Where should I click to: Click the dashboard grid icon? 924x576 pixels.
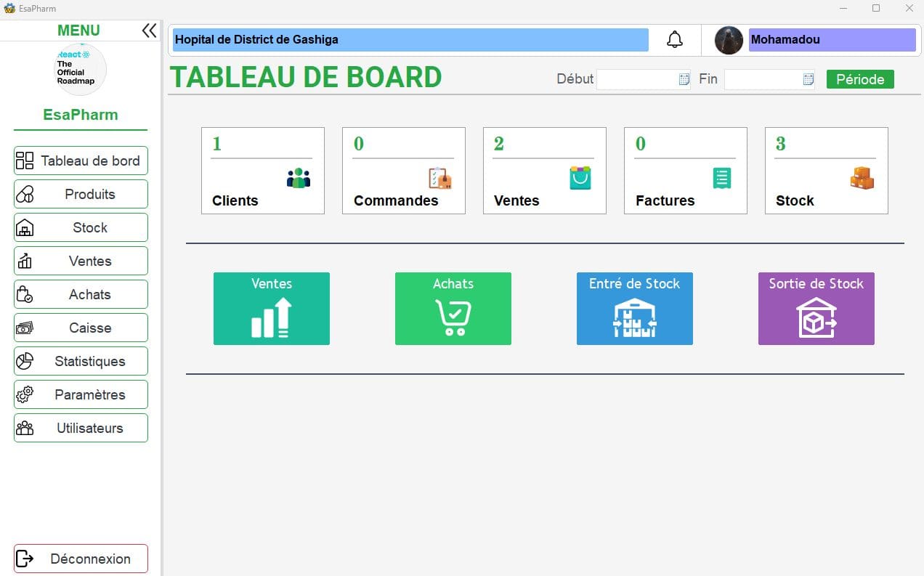[25, 161]
